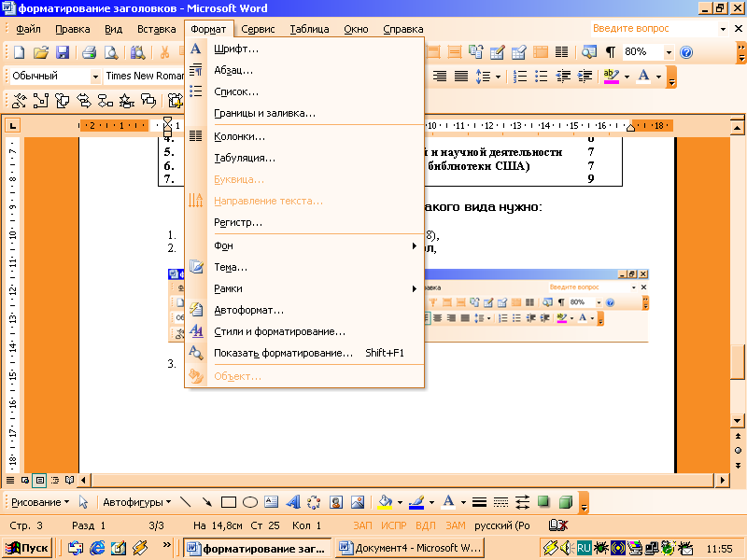Expand the Highlight color dropdown arrow
Image resolution: width=747 pixels, height=560 pixels.
(x=627, y=77)
